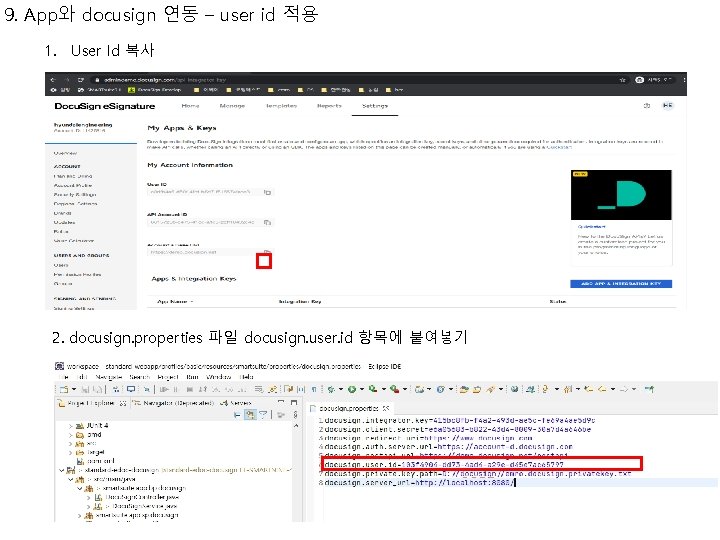Open the Templates tab in DocuSign
The width and height of the screenshot is (720, 540).
[281, 106]
